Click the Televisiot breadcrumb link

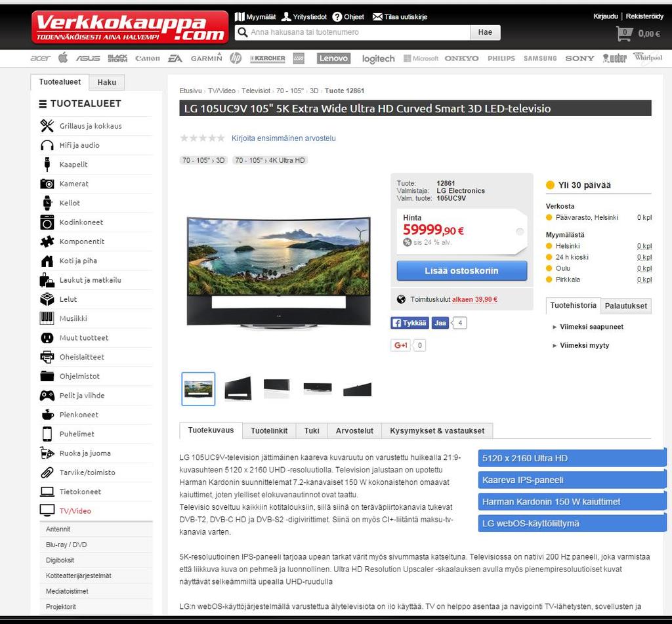(256, 91)
